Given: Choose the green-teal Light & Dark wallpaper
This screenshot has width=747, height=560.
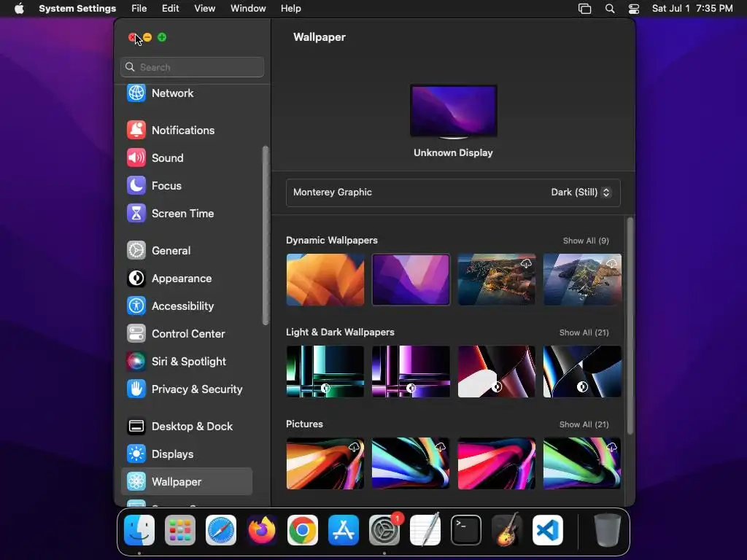Looking at the screenshot, I should click(325, 371).
